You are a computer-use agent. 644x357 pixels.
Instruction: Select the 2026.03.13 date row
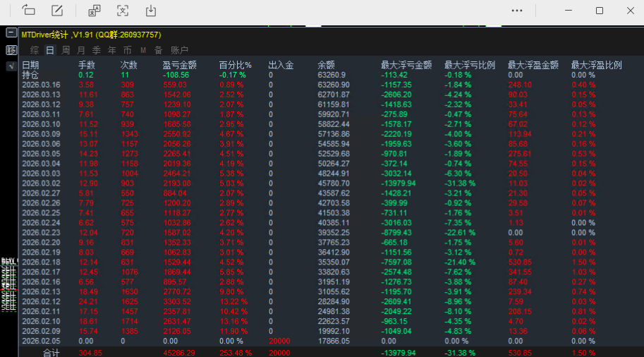(41, 95)
